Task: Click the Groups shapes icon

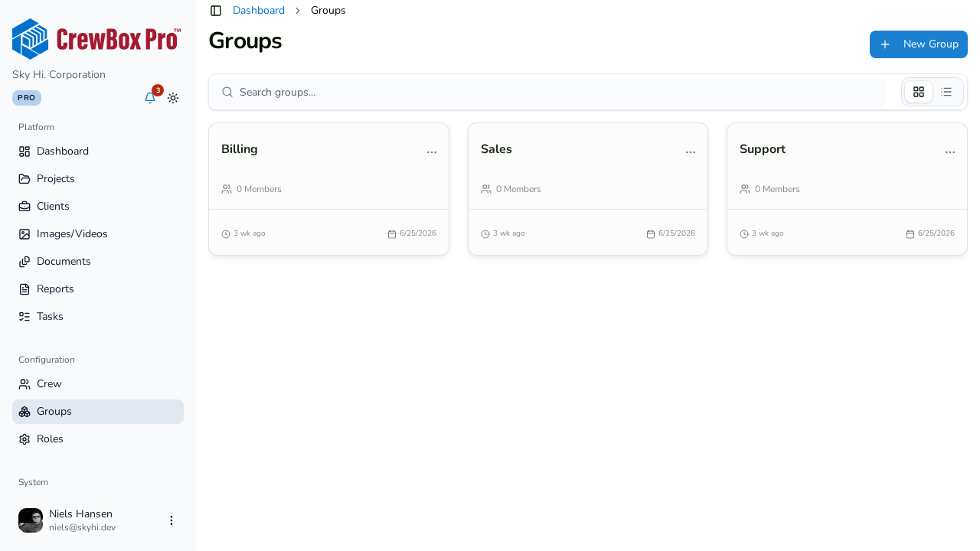Action: 24,412
